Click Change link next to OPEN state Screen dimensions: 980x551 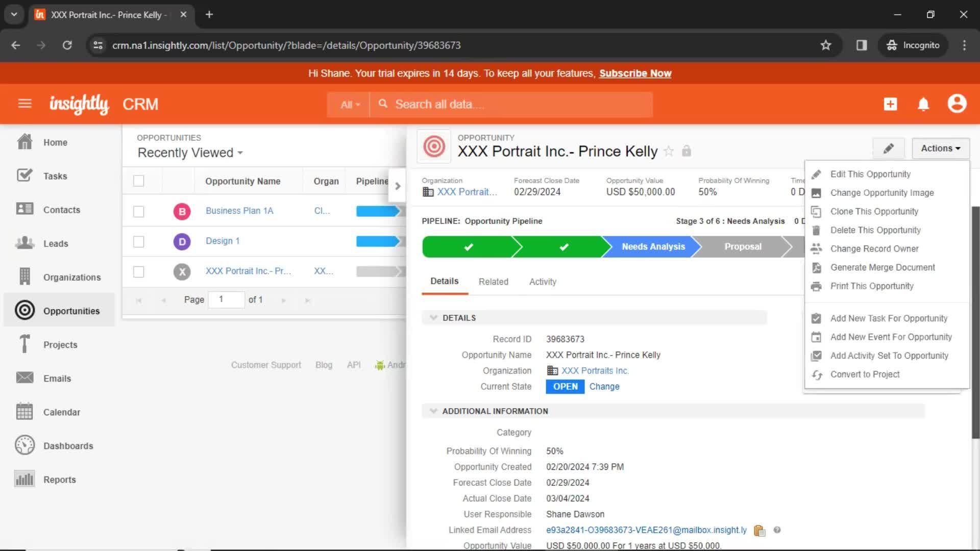pyautogui.click(x=604, y=387)
